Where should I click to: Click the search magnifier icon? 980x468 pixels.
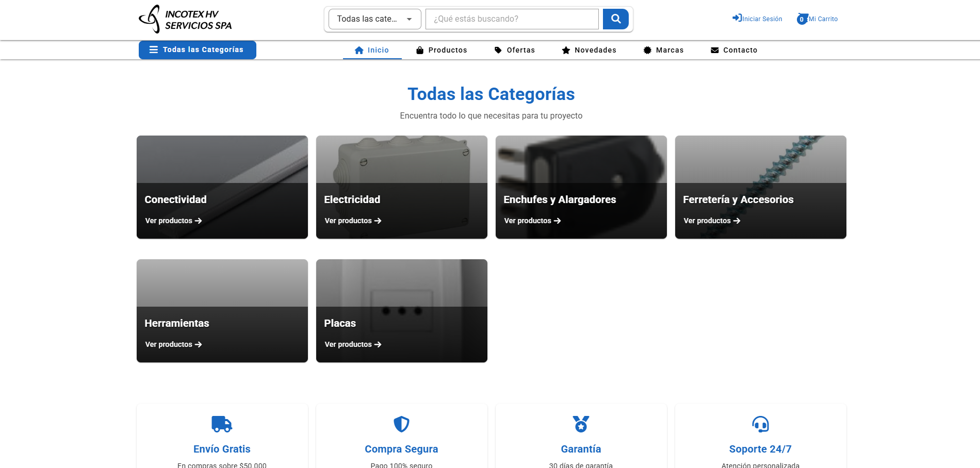tap(615, 19)
